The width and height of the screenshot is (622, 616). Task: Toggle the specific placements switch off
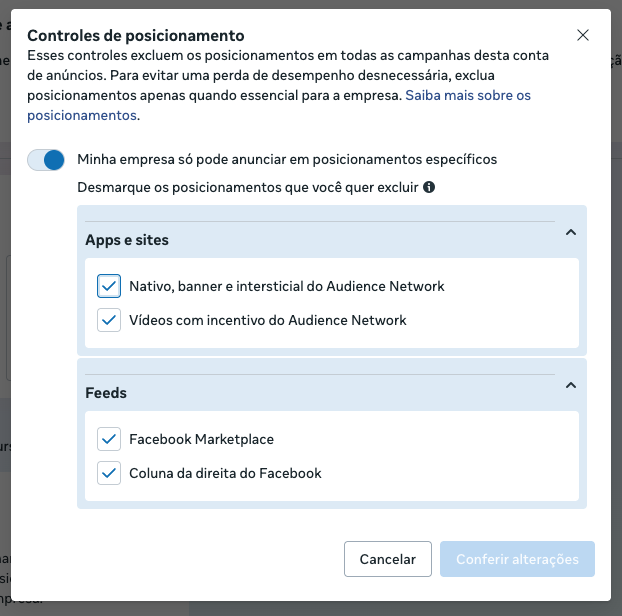[46, 160]
